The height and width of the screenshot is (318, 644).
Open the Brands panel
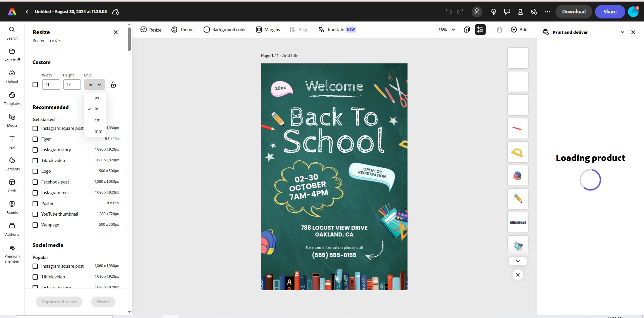12,208
